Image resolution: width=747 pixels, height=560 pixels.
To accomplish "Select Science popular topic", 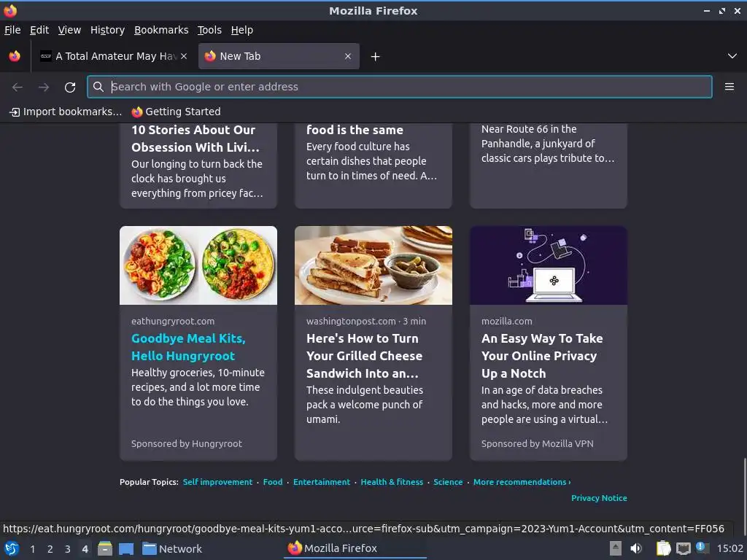I will 448,482.
